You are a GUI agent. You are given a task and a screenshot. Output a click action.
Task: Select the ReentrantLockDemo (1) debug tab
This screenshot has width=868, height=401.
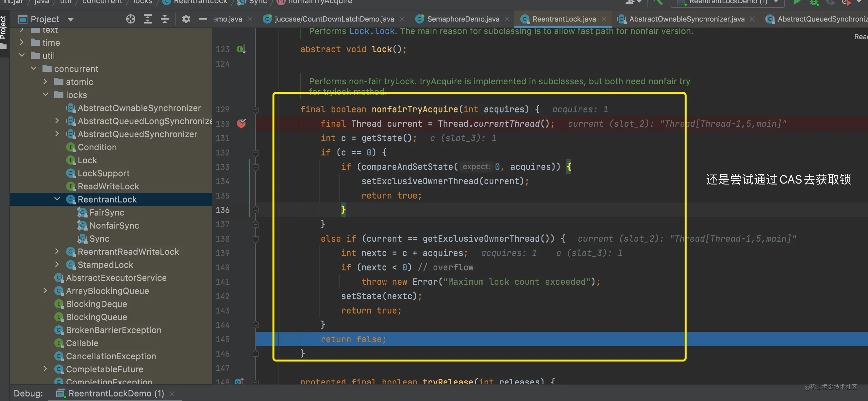click(x=116, y=393)
